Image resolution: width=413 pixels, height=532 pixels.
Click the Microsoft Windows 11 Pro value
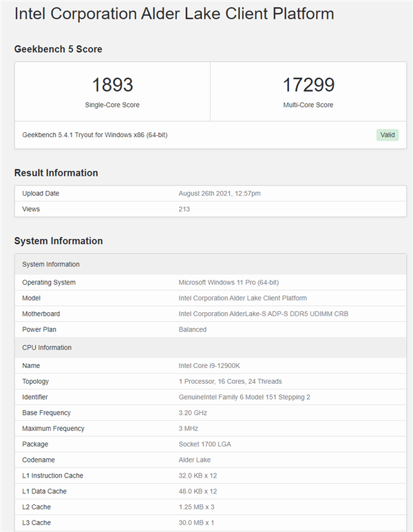229,283
